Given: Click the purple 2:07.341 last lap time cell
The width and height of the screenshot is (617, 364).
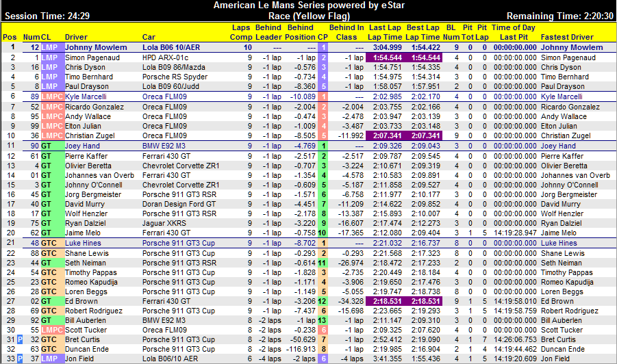Looking at the screenshot, I should click(385, 136).
